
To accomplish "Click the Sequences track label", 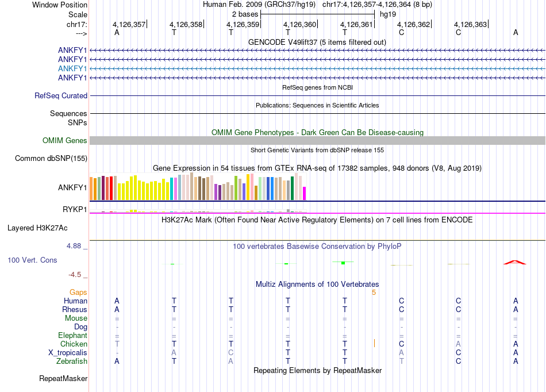I will 68,113.
